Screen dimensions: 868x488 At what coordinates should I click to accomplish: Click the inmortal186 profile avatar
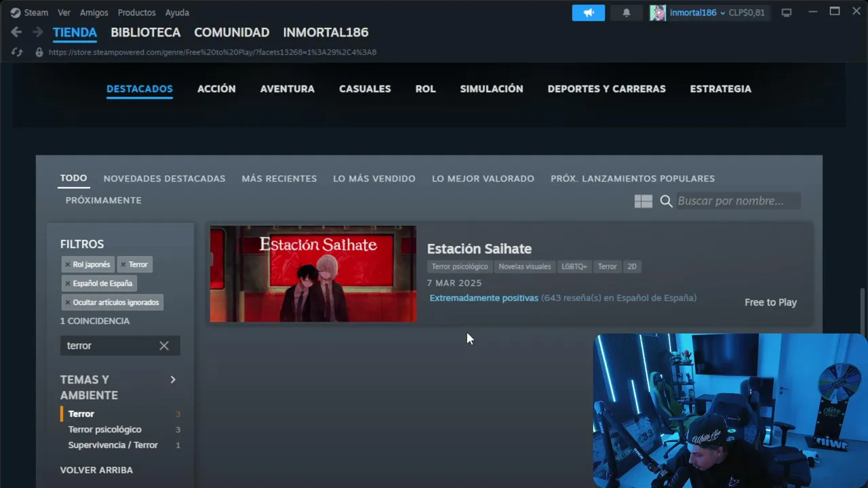pyautogui.click(x=658, y=13)
